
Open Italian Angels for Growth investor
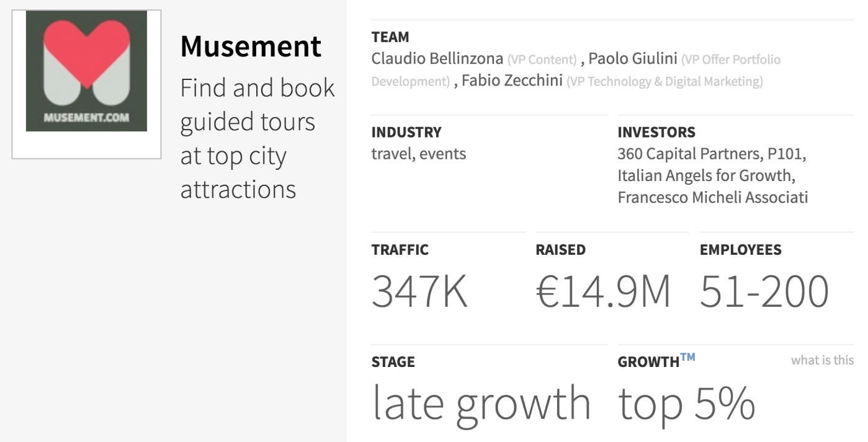tap(706, 175)
